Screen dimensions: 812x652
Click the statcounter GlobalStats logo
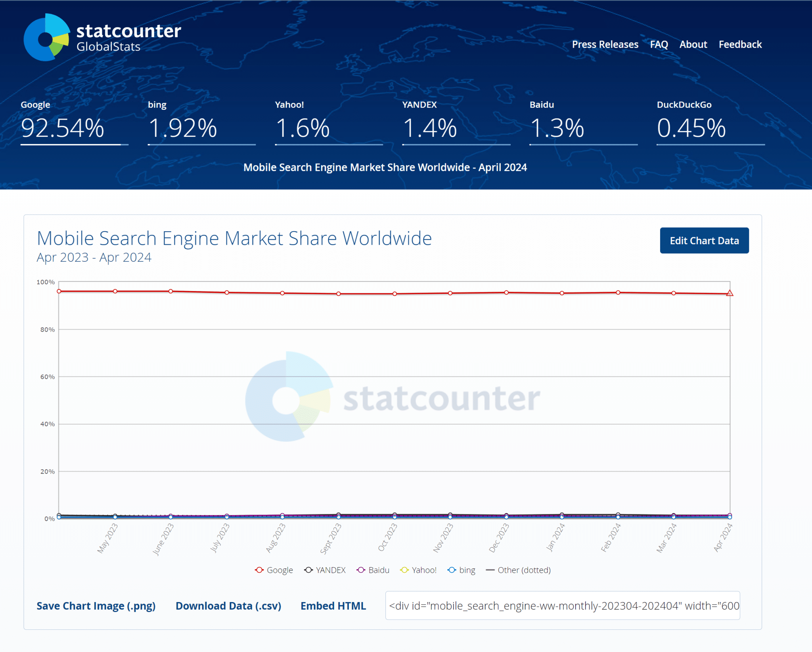pos(102,37)
